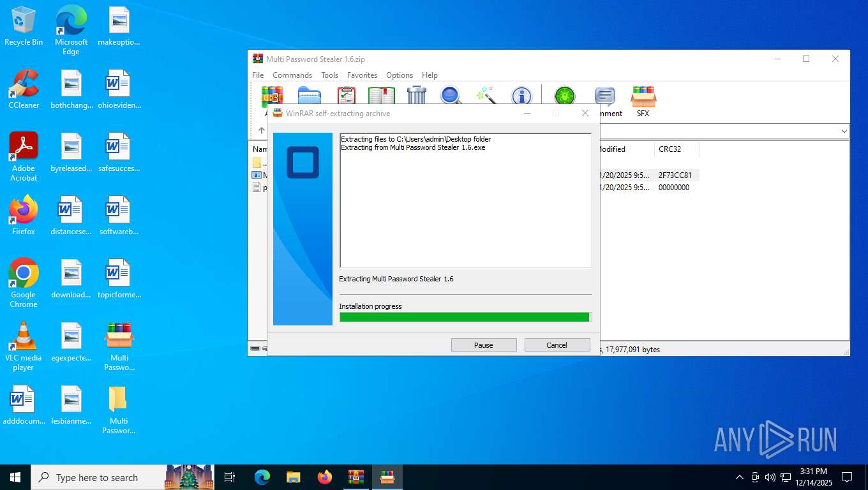This screenshot has width=868, height=490.
Task: Select the Microsoft Edge desktop shortcut
Action: (71, 30)
